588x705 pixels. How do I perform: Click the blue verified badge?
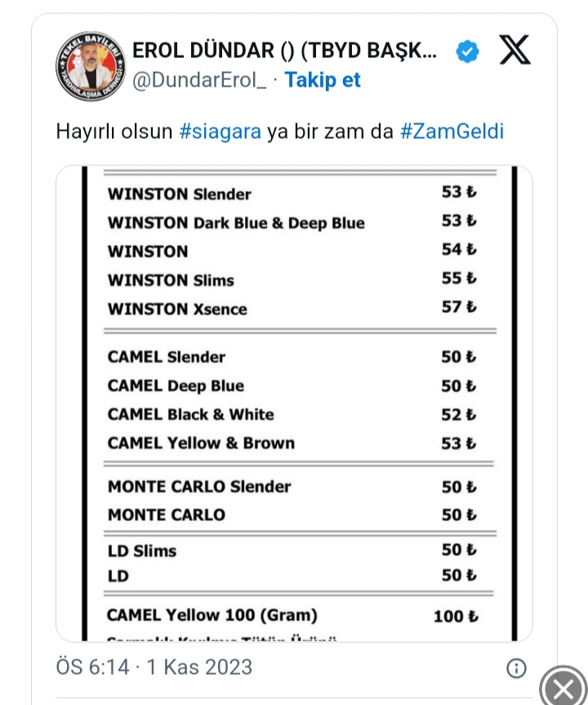click(467, 51)
